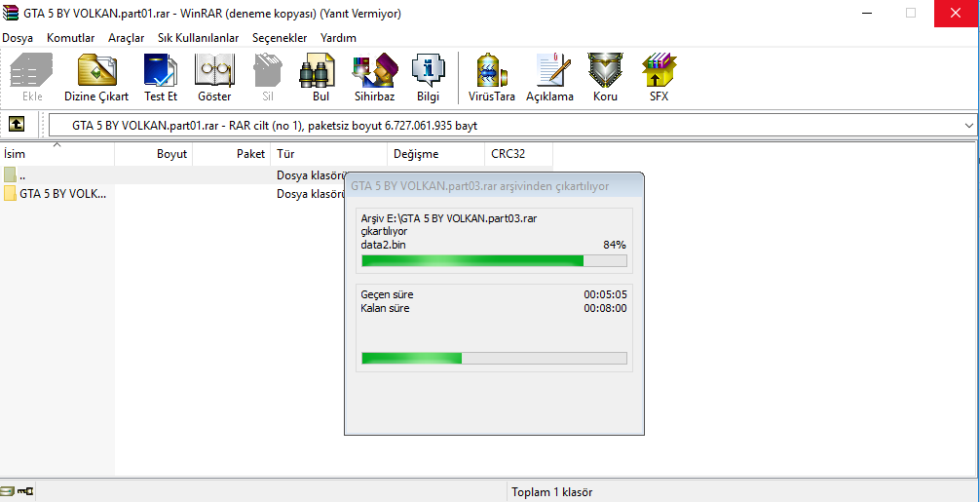Click the 00:05:05 elapsed time value
Image resolution: width=980 pixels, height=502 pixels.
click(x=605, y=294)
